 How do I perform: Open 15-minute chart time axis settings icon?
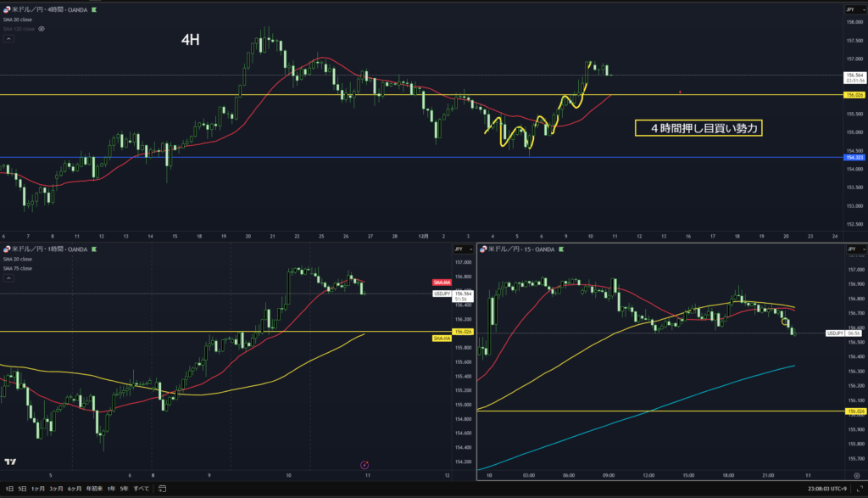click(x=856, y=477)
